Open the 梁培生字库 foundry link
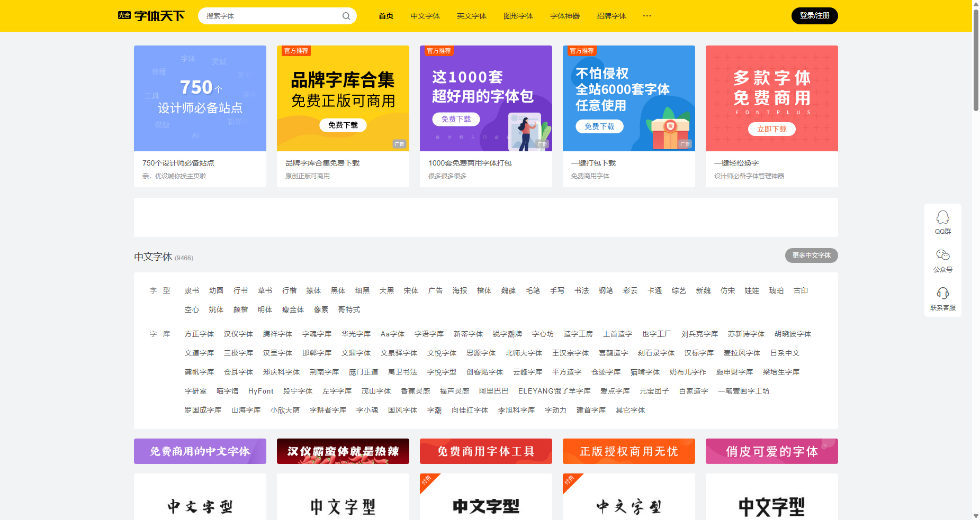This screenshot has height=520, width=980. (x=781, y=372)
